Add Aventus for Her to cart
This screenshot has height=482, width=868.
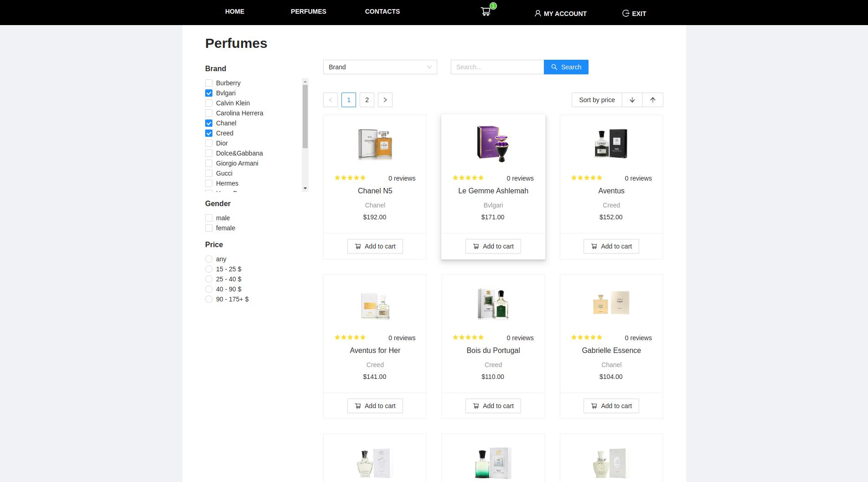point(375,406)
